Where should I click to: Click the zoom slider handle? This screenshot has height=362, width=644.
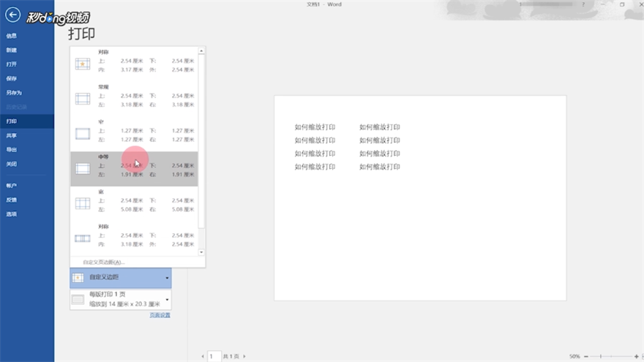601,356
